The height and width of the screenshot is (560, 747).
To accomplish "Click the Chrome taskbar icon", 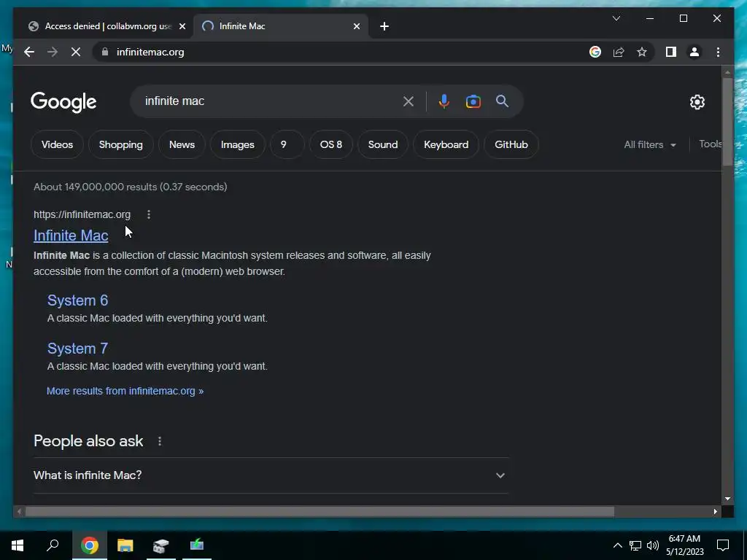I will 90,545.
